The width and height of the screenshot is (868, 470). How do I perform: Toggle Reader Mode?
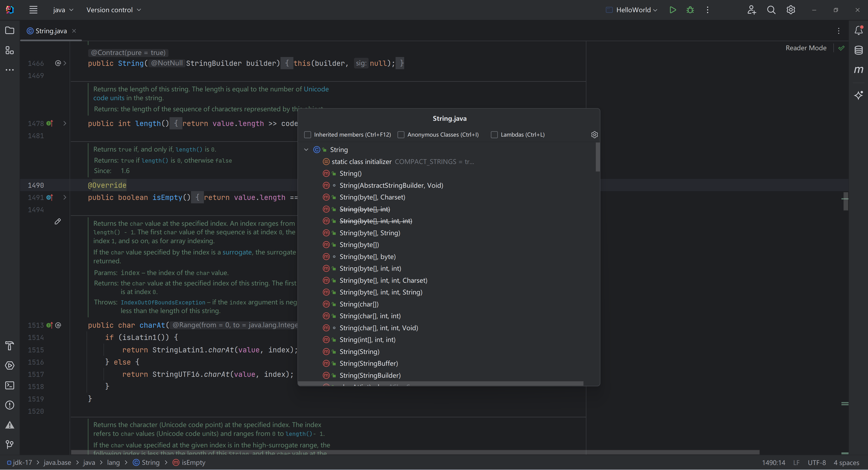[x=806, y=48]
